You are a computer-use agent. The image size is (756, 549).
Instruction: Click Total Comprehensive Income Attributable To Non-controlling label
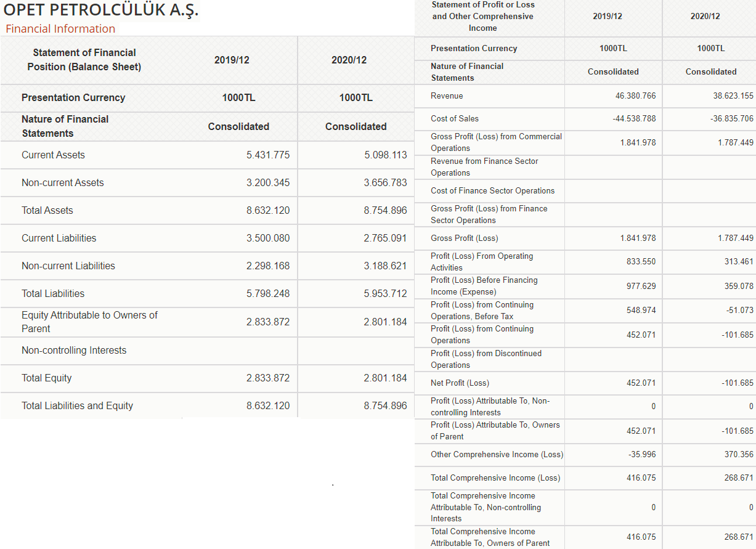coord(486,507)
